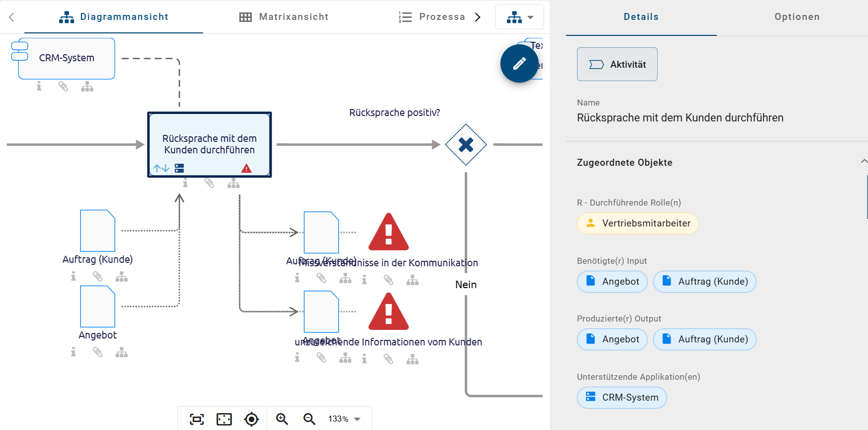The image size is (868, 430).
Task: Click the small red warning triangle inside the activity
Action: (246, 168)
